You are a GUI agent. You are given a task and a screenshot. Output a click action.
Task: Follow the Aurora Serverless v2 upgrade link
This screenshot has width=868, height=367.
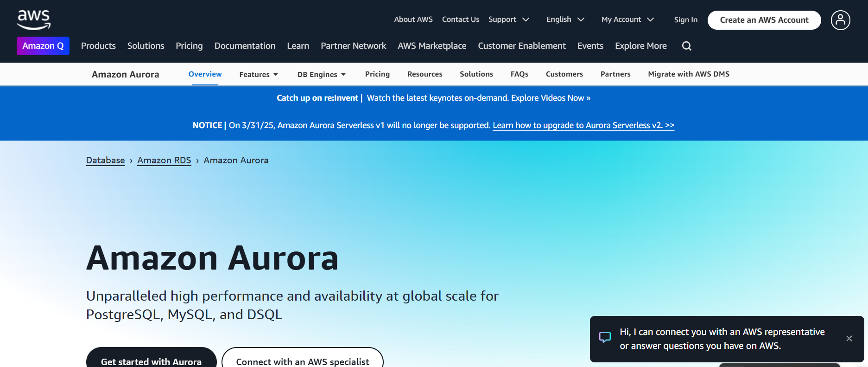tap(583, 125)
